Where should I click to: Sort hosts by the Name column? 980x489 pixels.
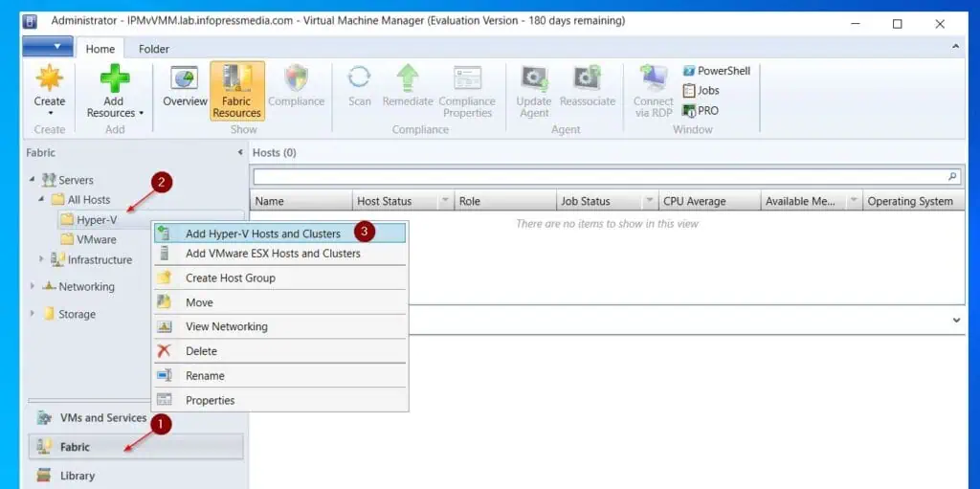point(301,201)
